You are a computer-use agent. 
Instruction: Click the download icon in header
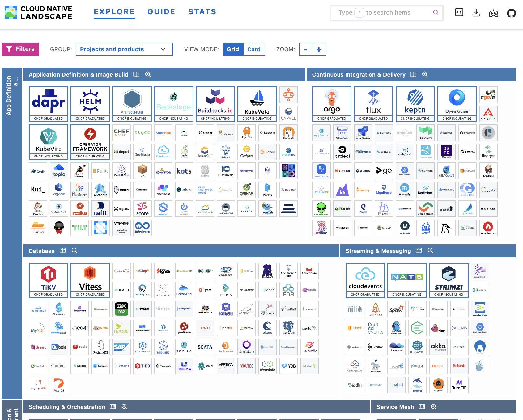pos(476,13)
